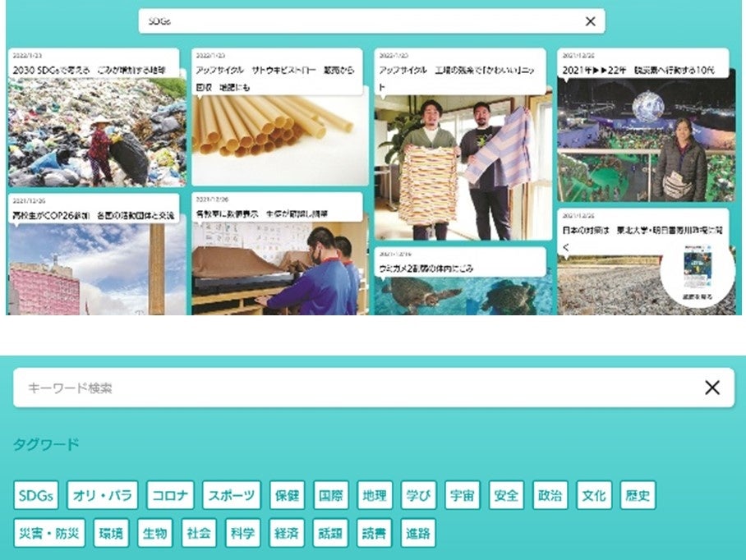Click the ウミガメ2割超の体内にごみ title
This screenshot has height=560, width=746.
click(x=426, y=269)
